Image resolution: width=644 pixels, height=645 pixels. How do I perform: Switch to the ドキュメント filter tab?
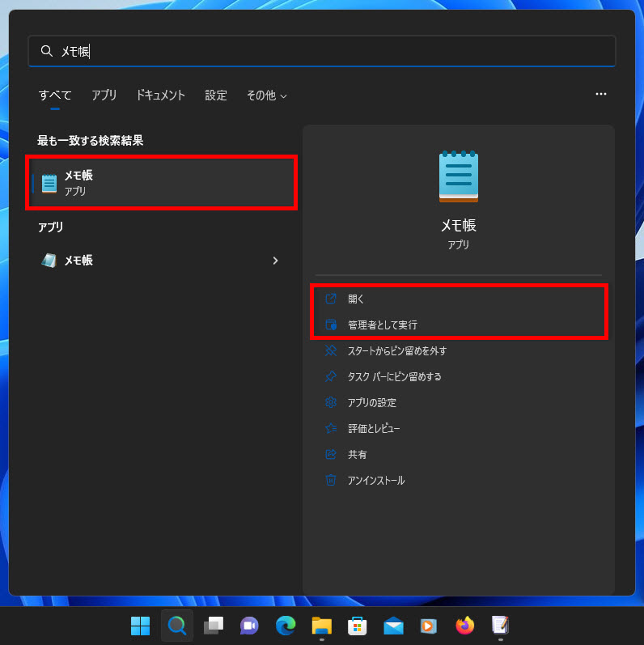tap(160, 95)
